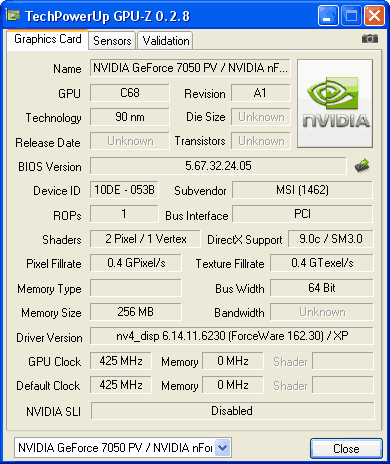Select the Graphics Card tab
The height and width of the screenshot is (464, 390).
[x=47, y=39]
